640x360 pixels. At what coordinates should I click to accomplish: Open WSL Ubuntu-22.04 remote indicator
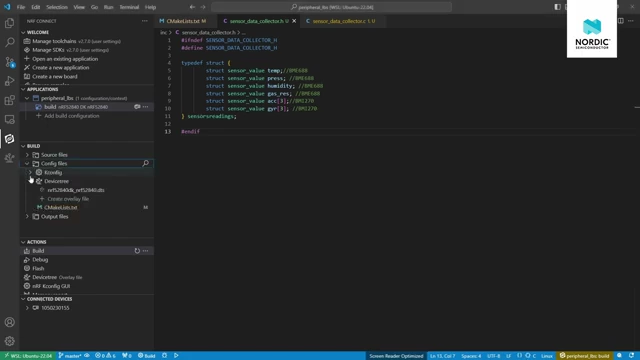(28, 356)
